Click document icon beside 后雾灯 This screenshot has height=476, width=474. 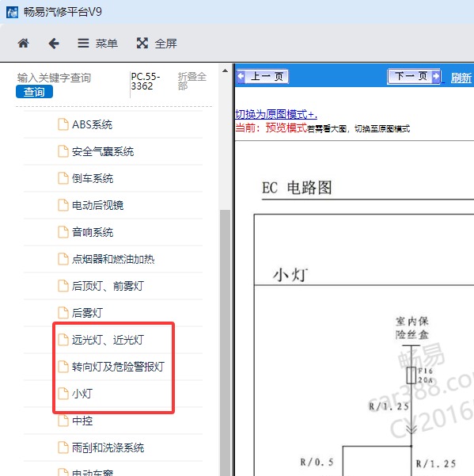(63, 313)
